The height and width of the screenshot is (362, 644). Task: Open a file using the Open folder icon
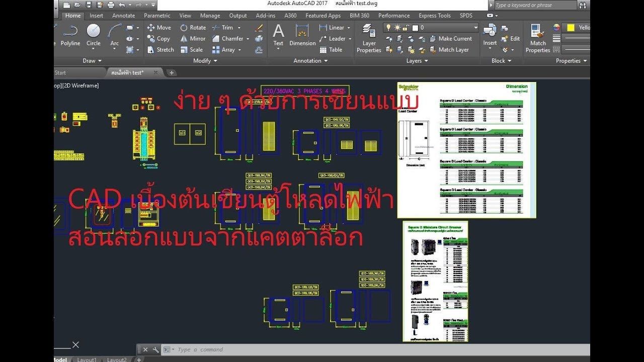pos(77,5)
